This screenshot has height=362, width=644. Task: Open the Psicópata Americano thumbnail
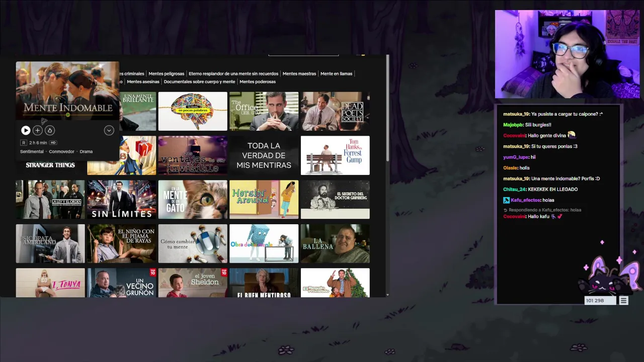pos(50,244)
